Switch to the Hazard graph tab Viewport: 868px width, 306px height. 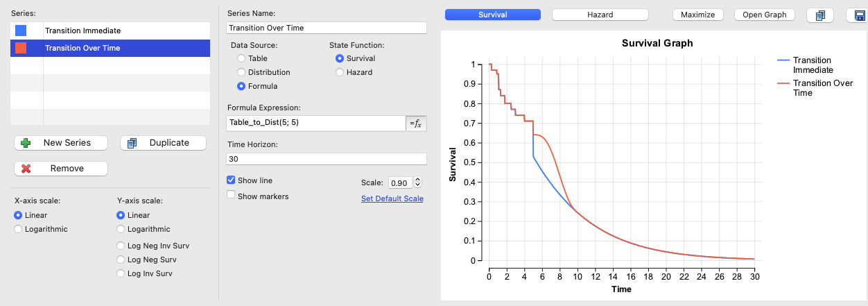coord(600,15)
